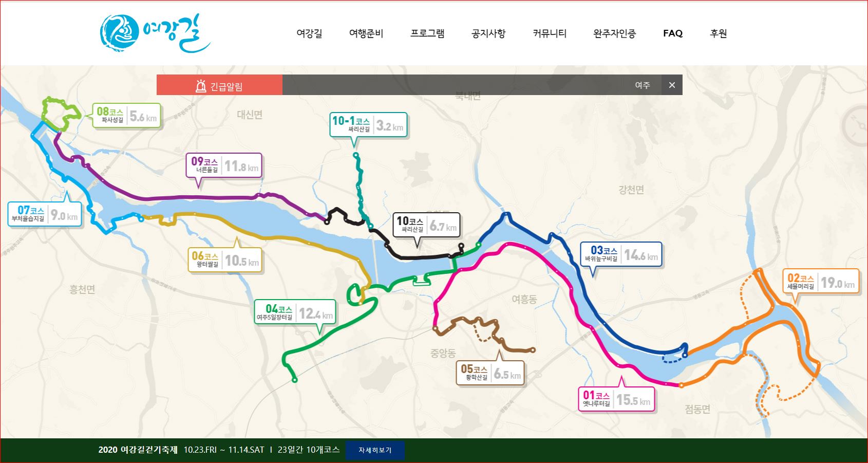Open the 여강길 menu item
Viewport: 868px width, 463px height.
point(309,33)
